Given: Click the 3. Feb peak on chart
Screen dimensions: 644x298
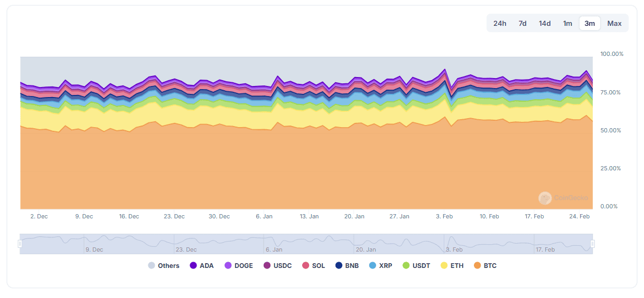Looking at the screenshot, I should point(444,70).
